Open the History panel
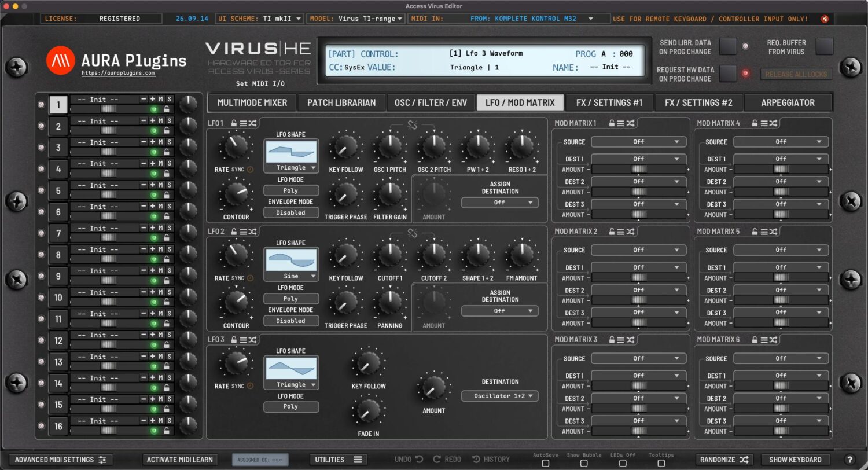The image size is (868, 470). (491, 459)
